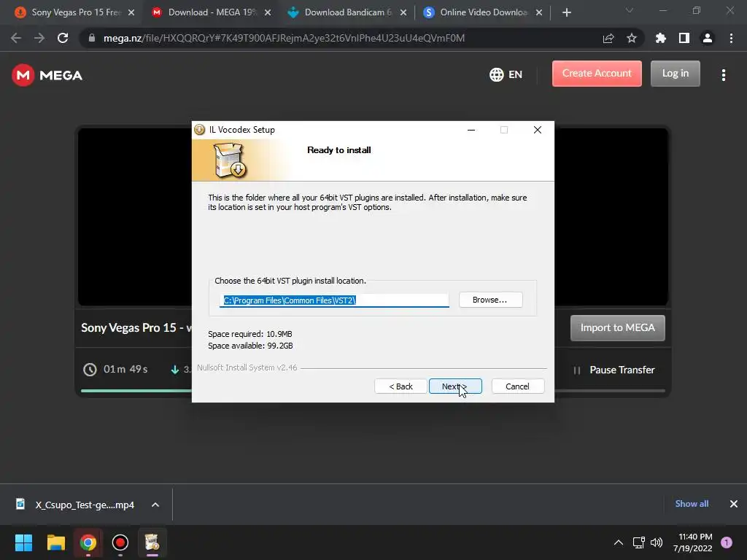The height and width of the screenshot is (560, 747).
Task: Open a new browser tab
Action: 566,12
